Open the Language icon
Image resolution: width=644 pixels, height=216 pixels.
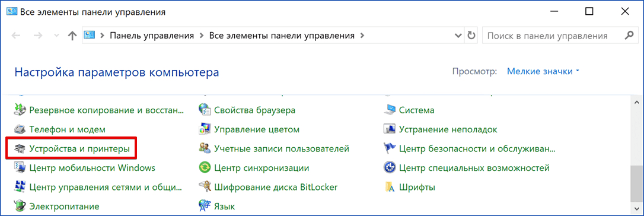click(x=205, y=205)
